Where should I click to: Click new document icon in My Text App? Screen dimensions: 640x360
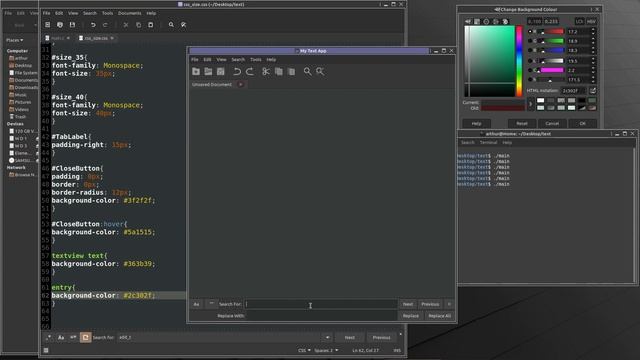[196, 71]
